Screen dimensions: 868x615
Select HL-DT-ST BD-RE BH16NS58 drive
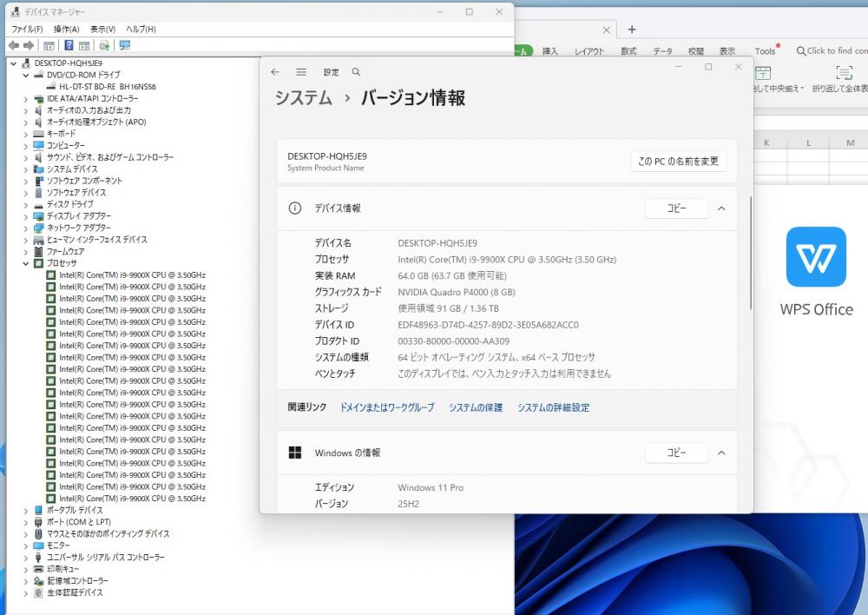108,87
